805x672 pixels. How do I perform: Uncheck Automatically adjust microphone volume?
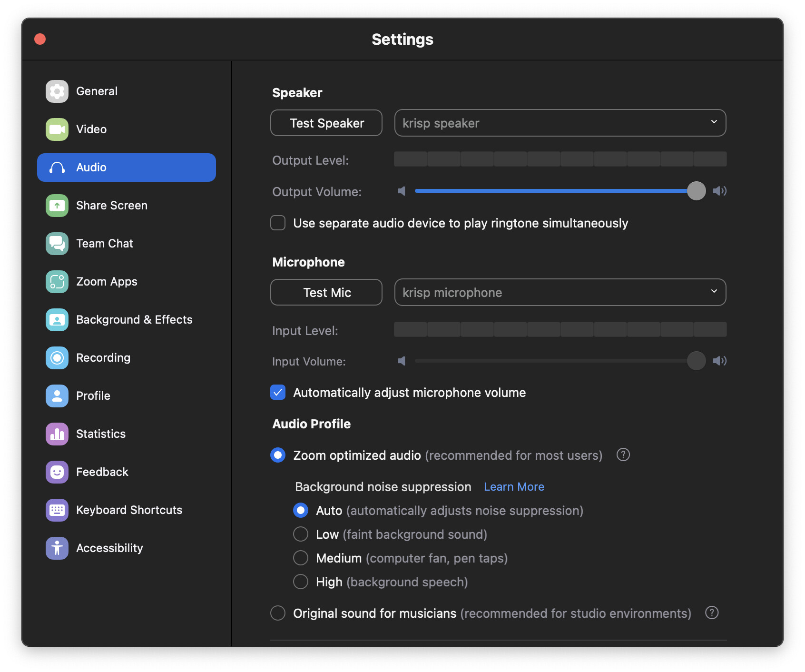pyautogui.click(x=278, y=392)
